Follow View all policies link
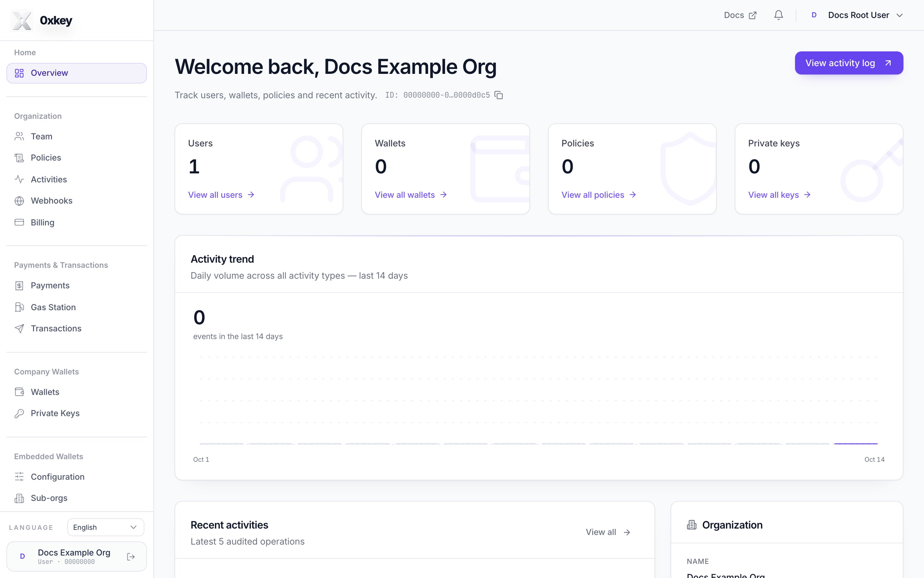Viewport: 924px width, 578px height. coord(599,195)
